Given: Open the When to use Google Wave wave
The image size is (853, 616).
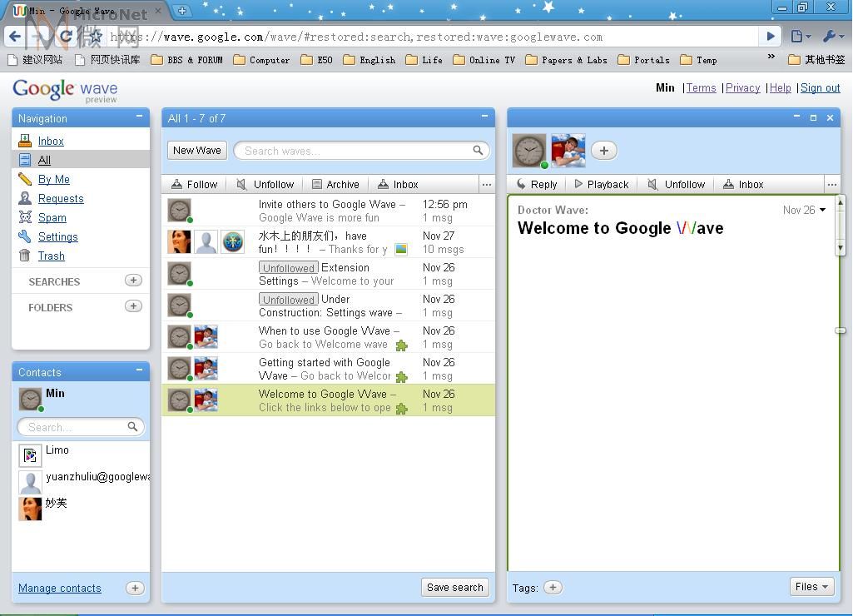Looking at the screenshot, I should (x=329, y=337).
